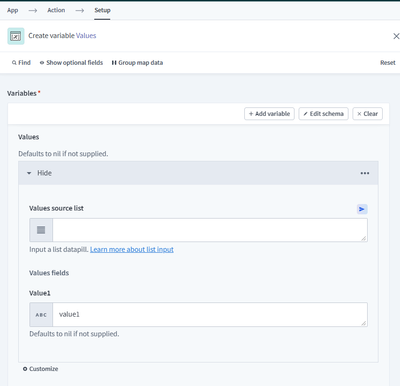Open the Action step tab

[56, 10]
